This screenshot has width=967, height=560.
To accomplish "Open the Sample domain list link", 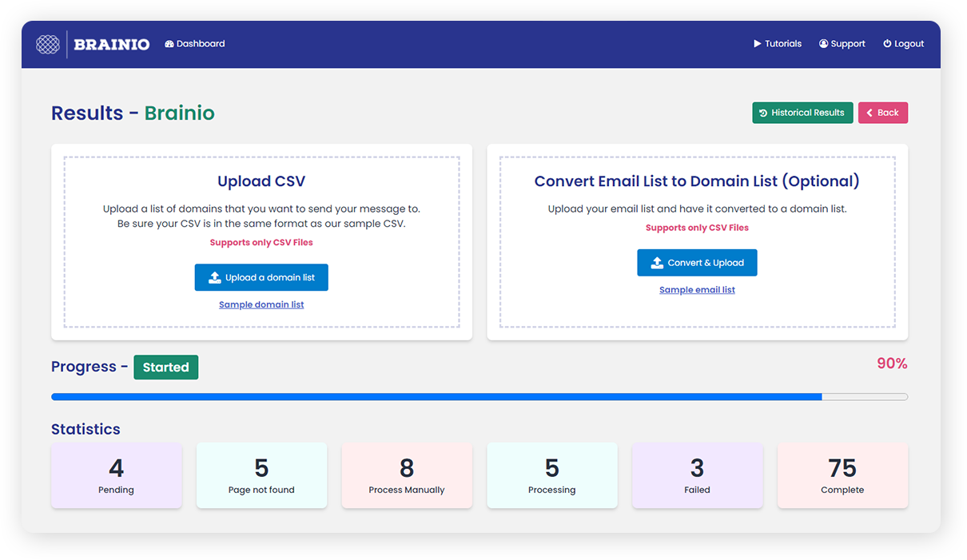I will (261, 304).
